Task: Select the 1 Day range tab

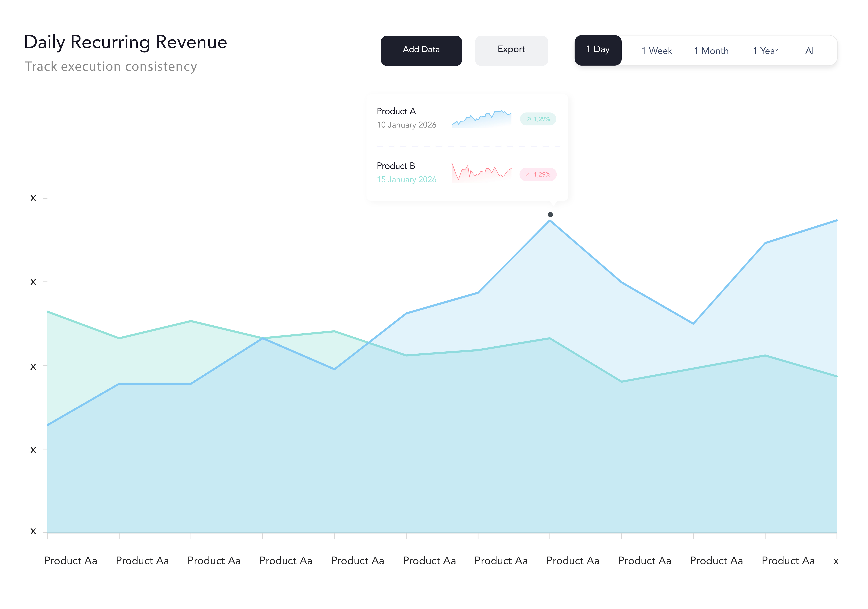Action: 598,50
